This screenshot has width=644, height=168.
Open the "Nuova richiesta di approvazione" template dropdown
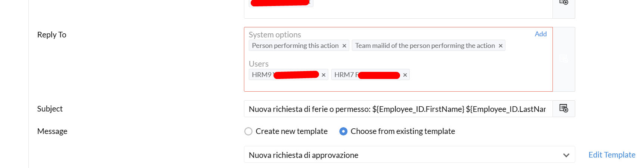click(x=409, y=155)
